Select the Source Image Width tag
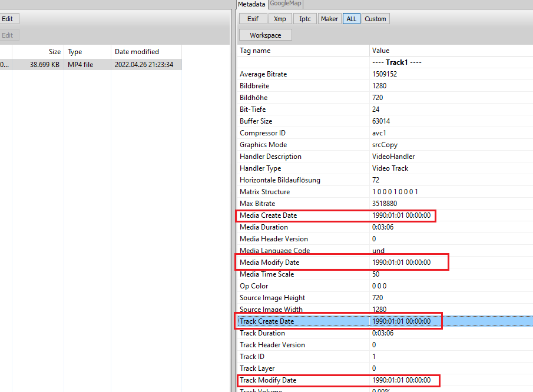The image size is (533, 392). point(385,310)
